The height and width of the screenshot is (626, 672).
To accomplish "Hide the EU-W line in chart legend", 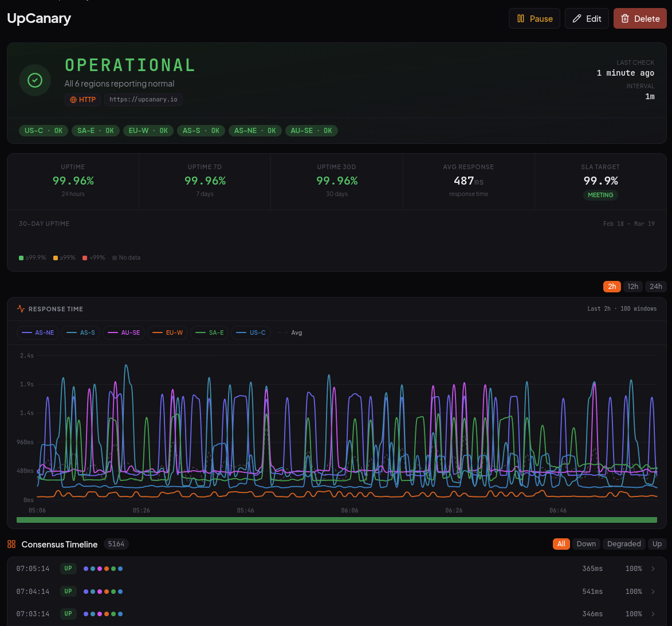I will 167,332.
